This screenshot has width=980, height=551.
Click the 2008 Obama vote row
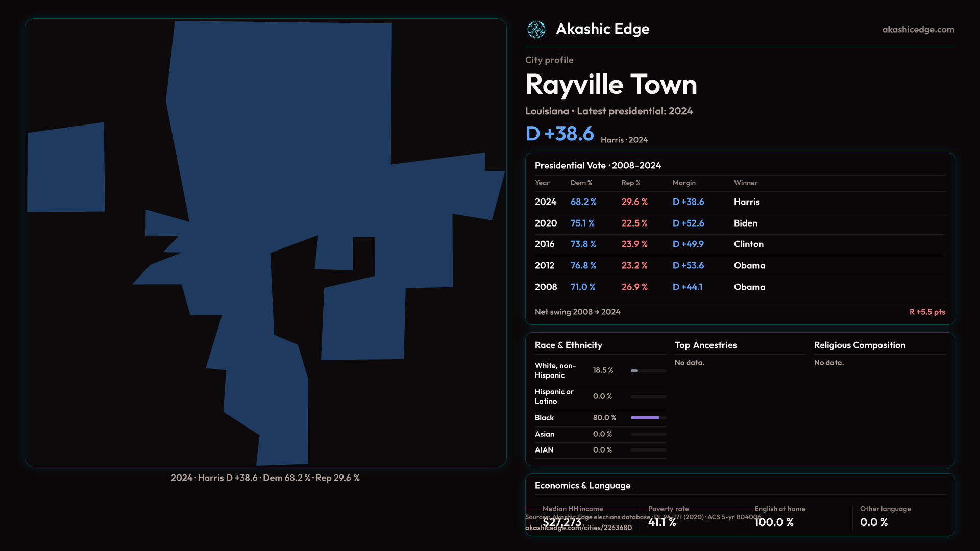click(x=739, y=287)
